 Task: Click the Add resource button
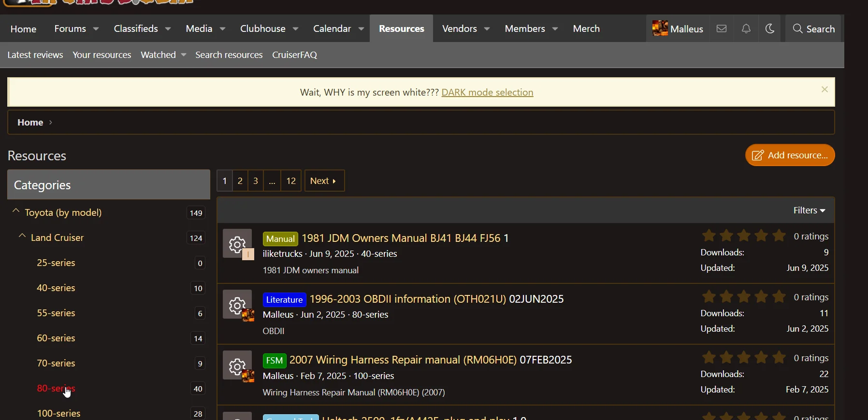(790, 155)
